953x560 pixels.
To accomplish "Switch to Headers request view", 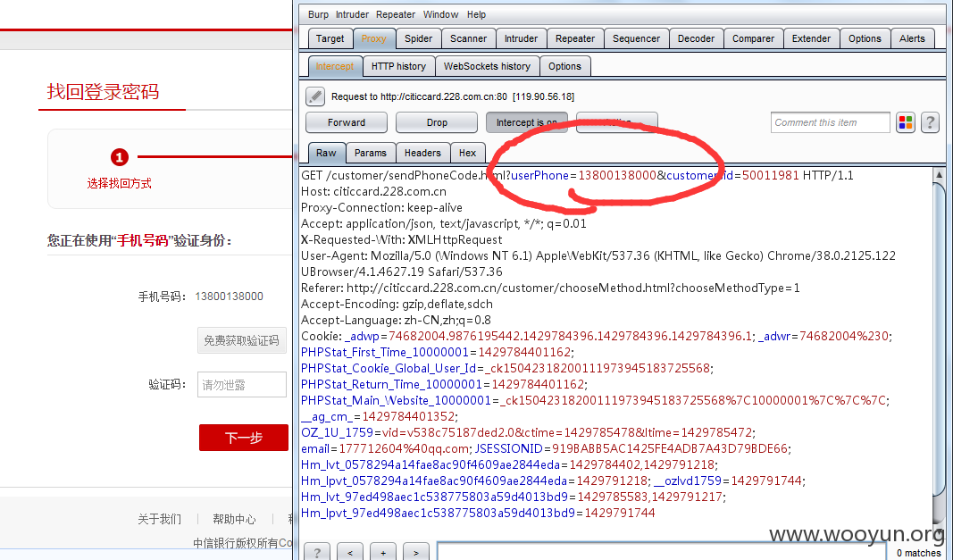I will point(422,154).
